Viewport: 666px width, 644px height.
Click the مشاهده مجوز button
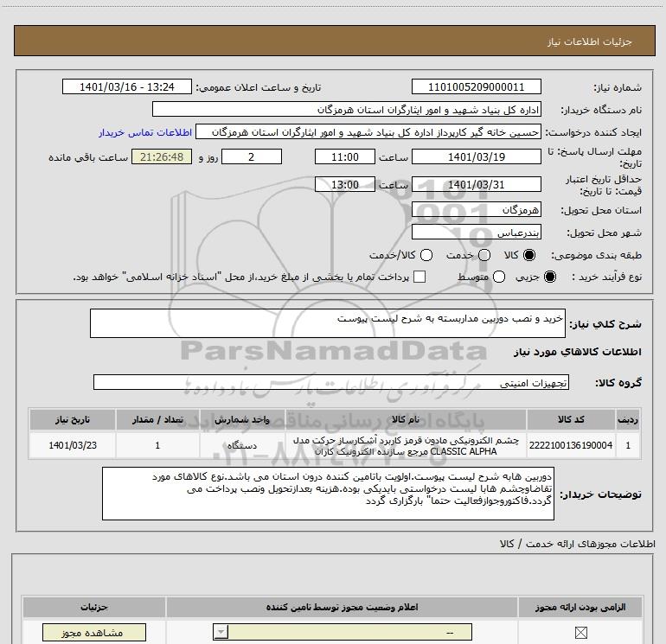pos(94,633)
